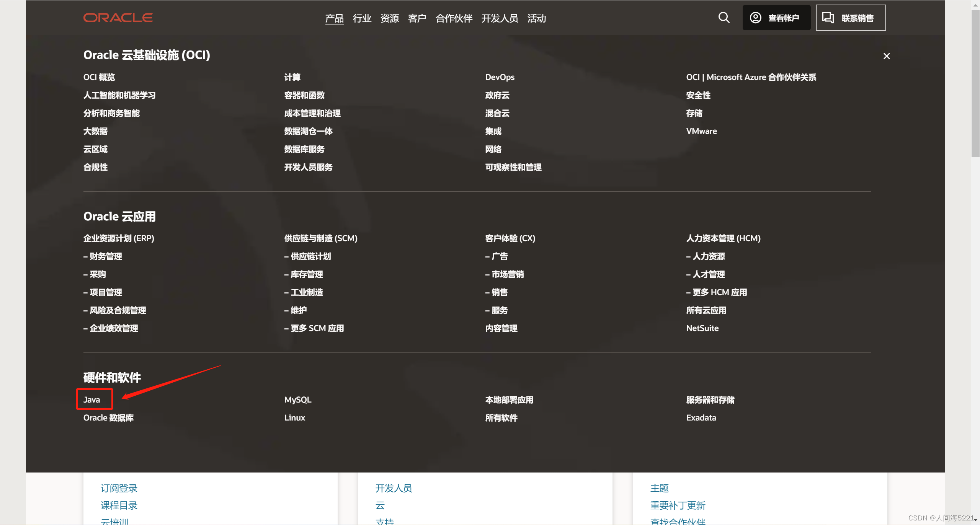Expand the 合作伙伴 navigation menu
This screenshot has width=980, height=525.
(x=454, y=18)
